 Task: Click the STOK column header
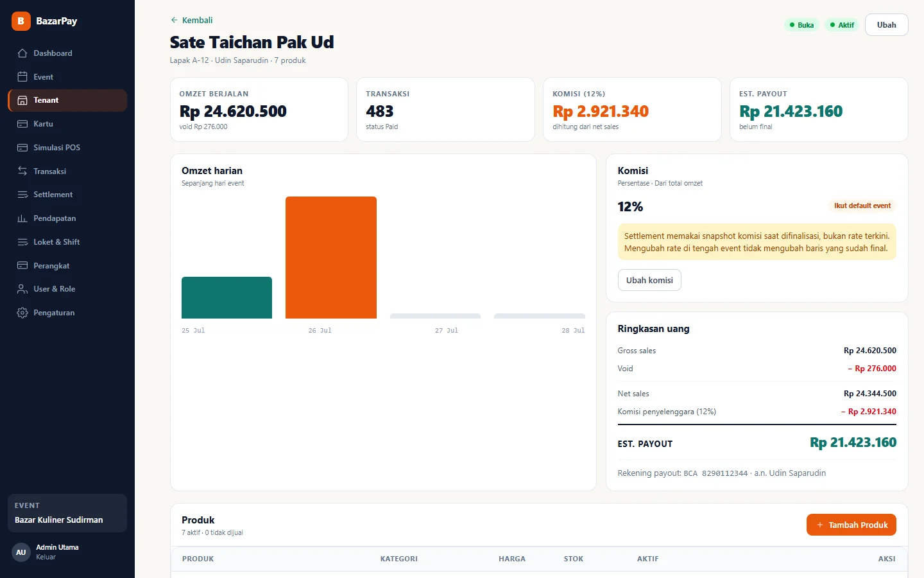click(574, 559)
